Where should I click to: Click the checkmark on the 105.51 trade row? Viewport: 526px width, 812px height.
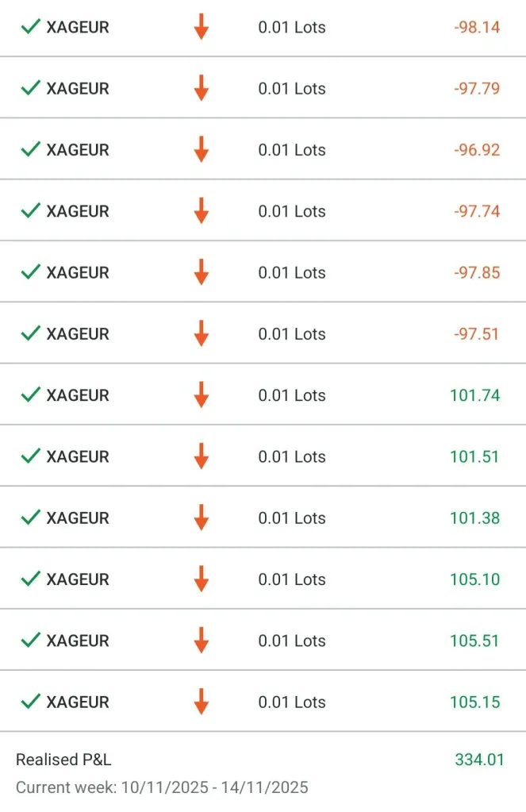coord(30,641)
